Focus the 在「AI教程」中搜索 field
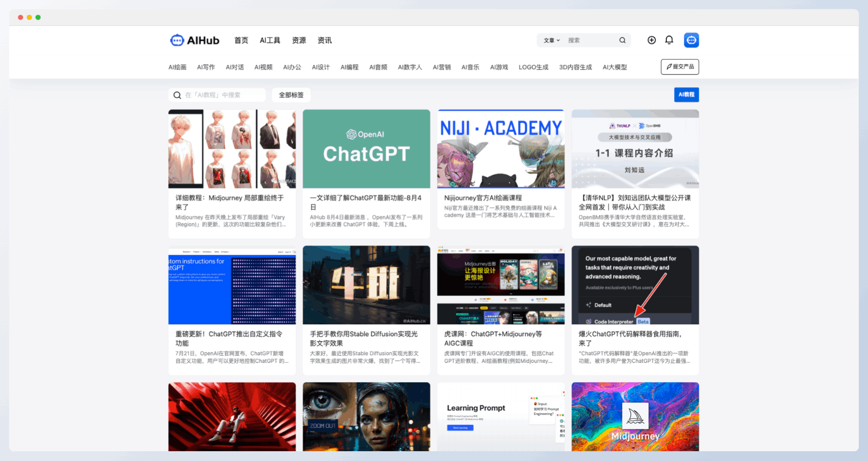The image size is (868, 461). pos(217,95)
